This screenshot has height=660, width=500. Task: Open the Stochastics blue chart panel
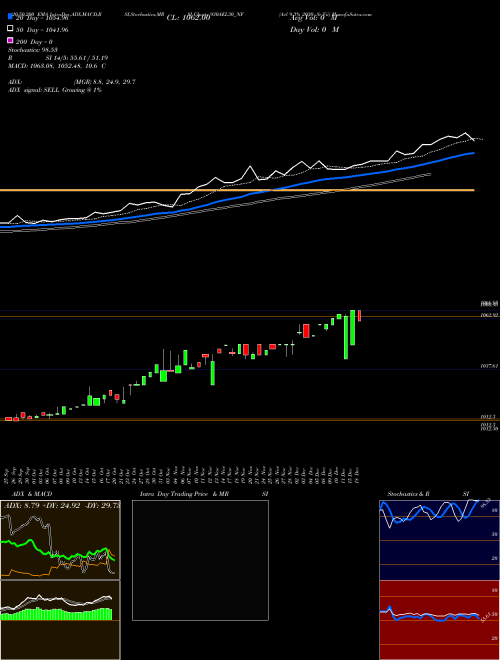click(439, 540)
